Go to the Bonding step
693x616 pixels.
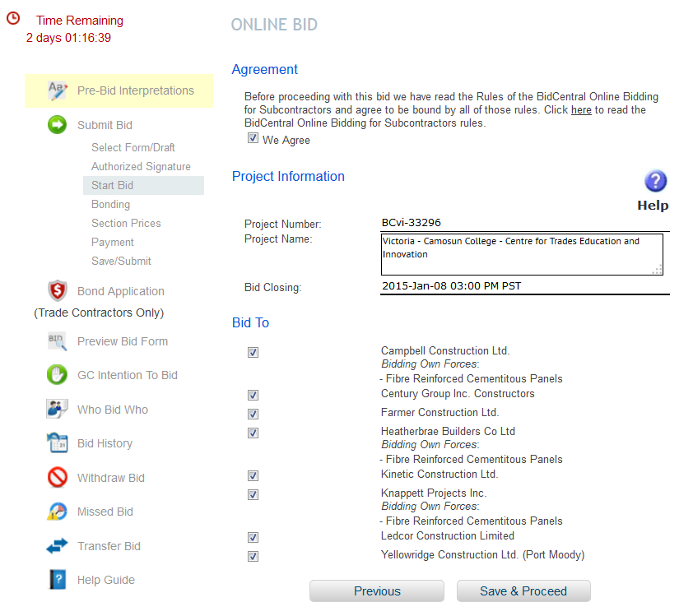[110, 205]
